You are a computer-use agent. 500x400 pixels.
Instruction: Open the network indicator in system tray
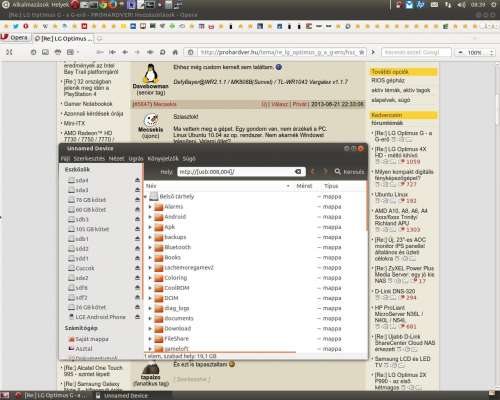click(448, 5)
